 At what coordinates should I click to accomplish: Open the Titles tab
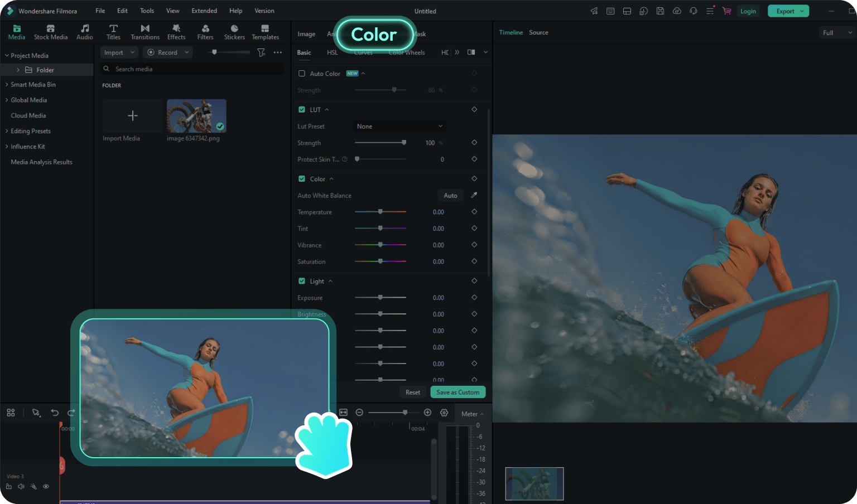(113, 32)
